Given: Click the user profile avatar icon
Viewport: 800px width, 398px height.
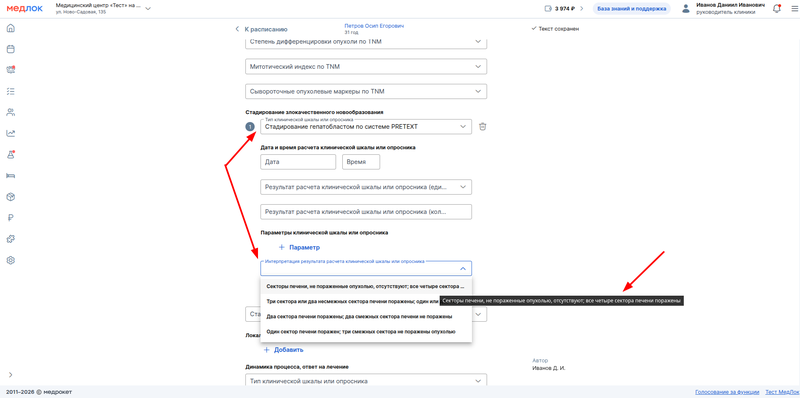Looking at the screenshot, I should [686, 9].
